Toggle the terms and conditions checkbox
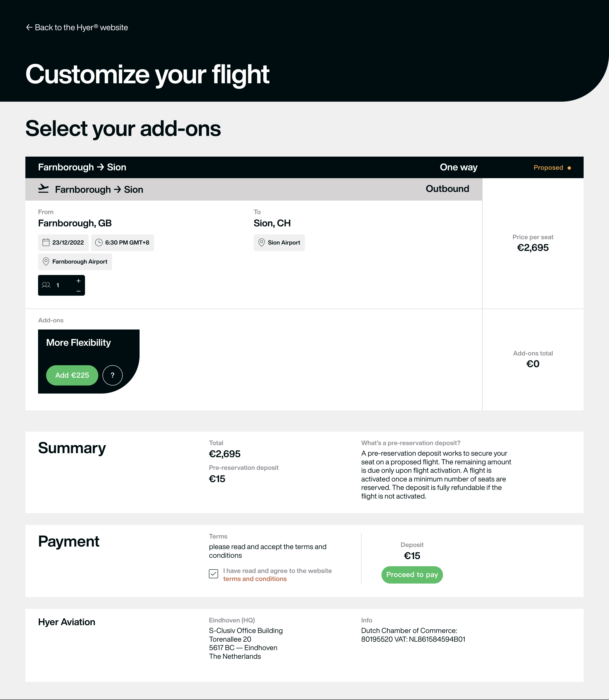Screen dimensions: 609x700 tap(213, 574)
